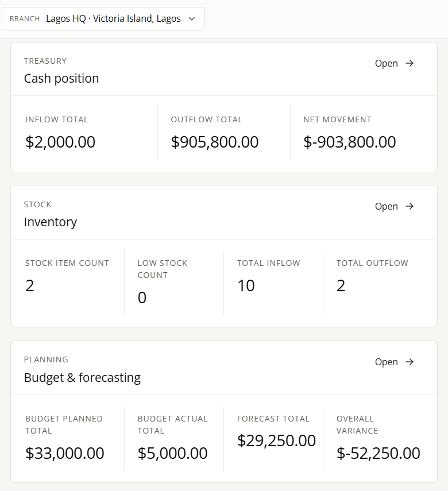Screen dimensions: 448x491
Task: Select the Inventory heading
Action: (x=51, y=222)
